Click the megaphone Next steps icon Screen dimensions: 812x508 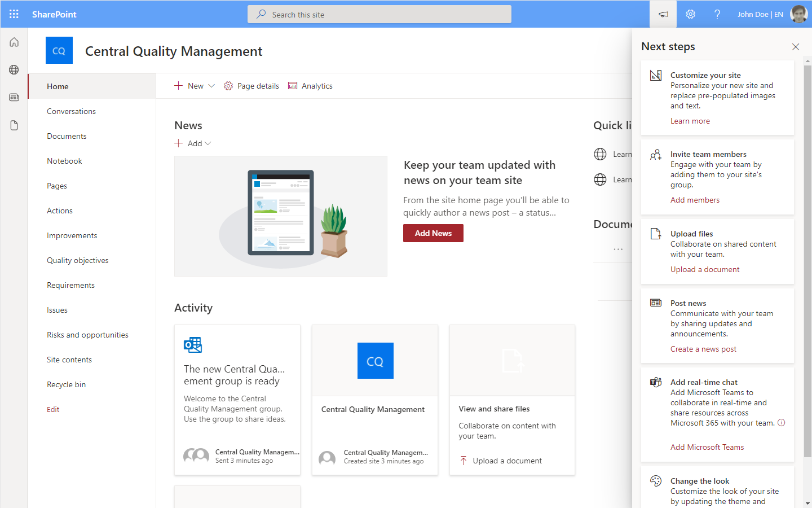663,14
